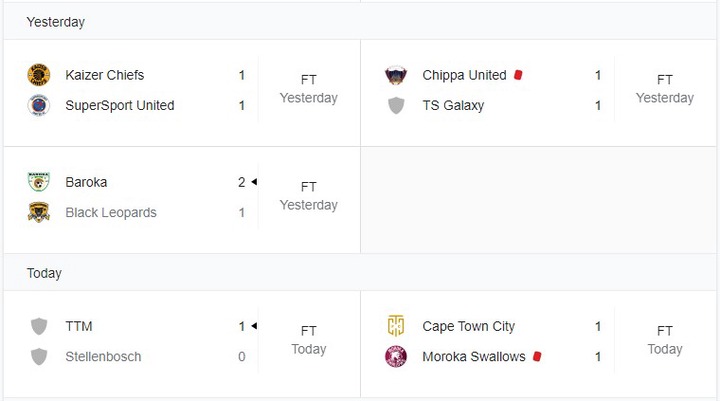The width and height of the screenshot is (720, 401).
Task: Click the Cape Town City club crest
Action: [396, 326]
